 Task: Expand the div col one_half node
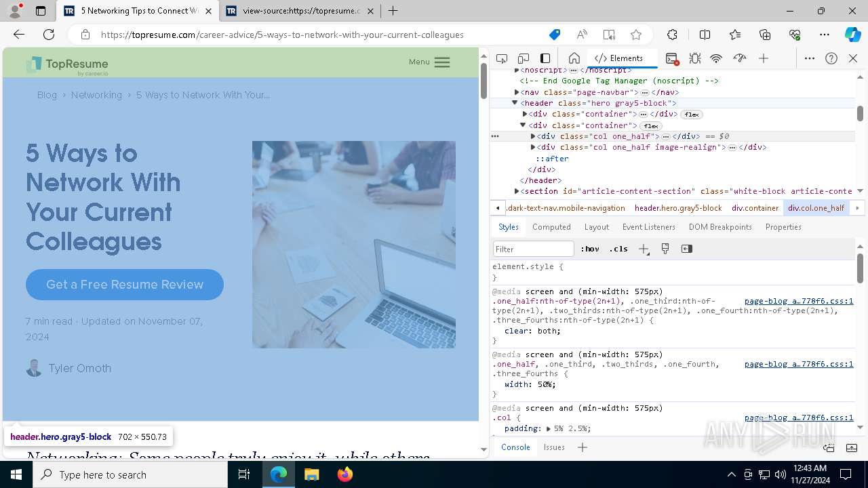pos(533,136)
